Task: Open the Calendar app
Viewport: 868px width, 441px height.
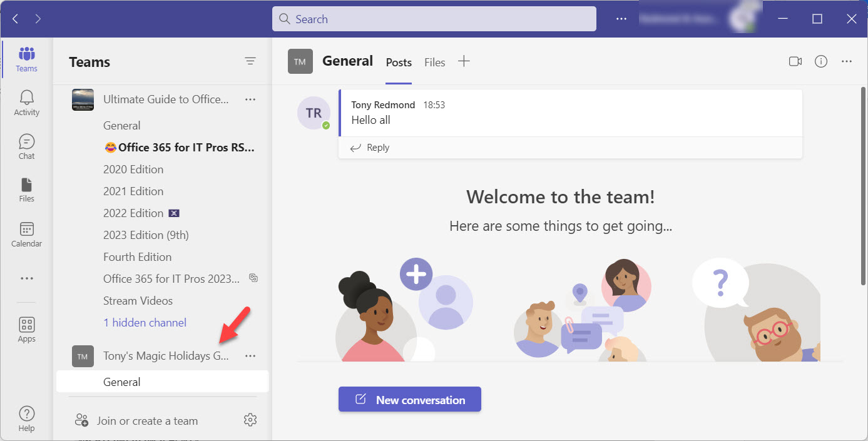Action: (x=26, y=234)
